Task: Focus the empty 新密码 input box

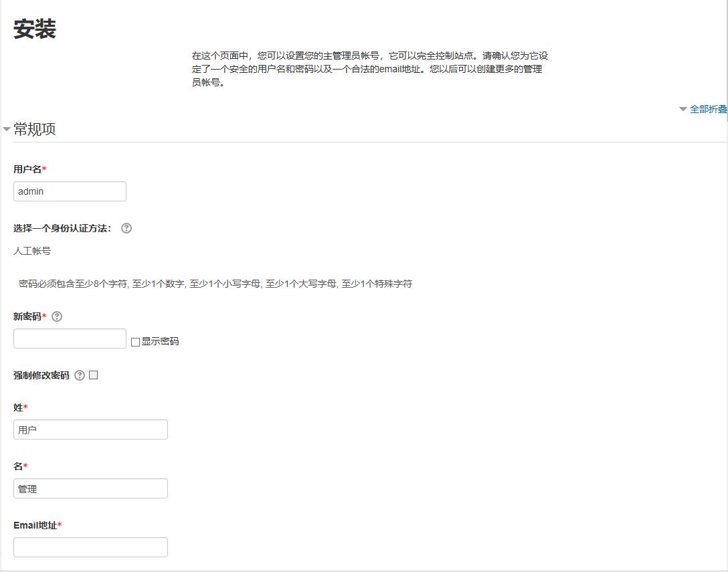Action: 70,338
